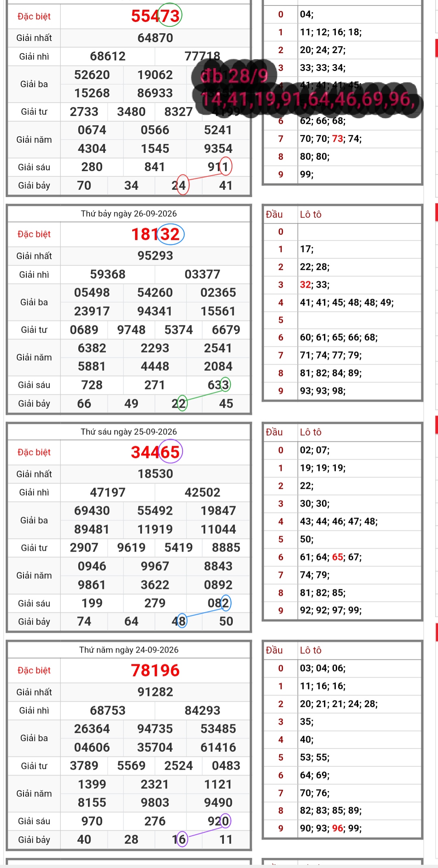Select Giải năm number 9967
This screenshot has width=438, height=868.
coord(155,566)
